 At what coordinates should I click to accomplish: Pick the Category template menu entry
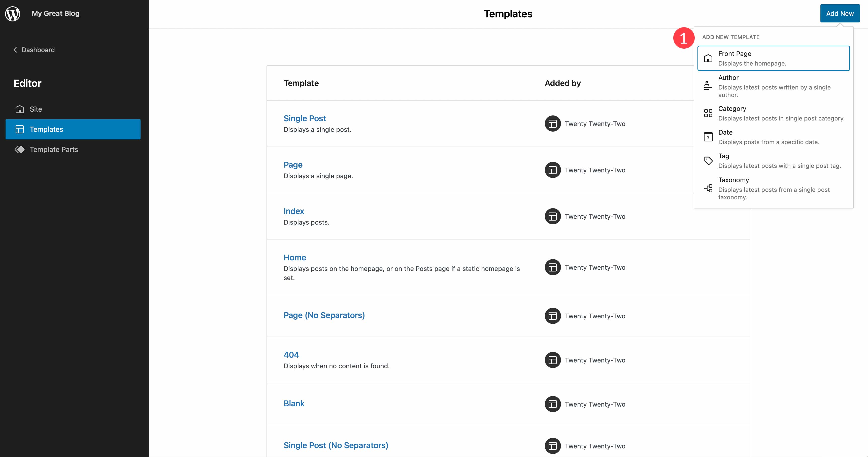pyautogui.click(x=773, y=113)
